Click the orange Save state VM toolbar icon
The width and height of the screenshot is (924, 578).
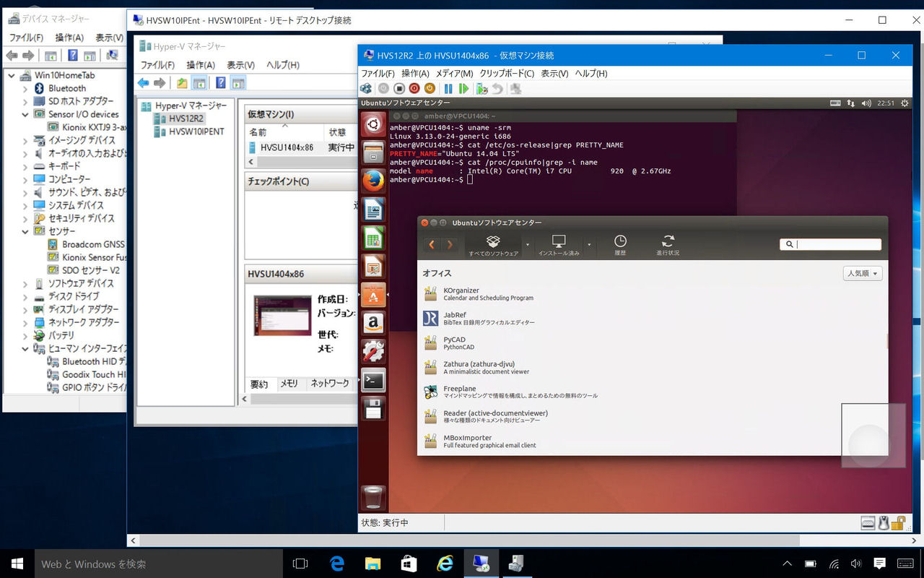pyautogui.click(x=430, y=88)
